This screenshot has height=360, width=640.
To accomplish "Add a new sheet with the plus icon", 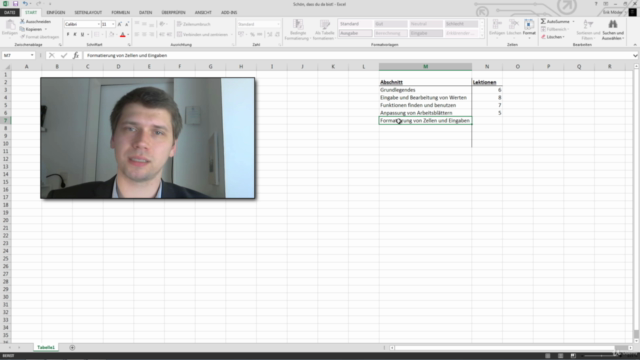I will point(72,347).
